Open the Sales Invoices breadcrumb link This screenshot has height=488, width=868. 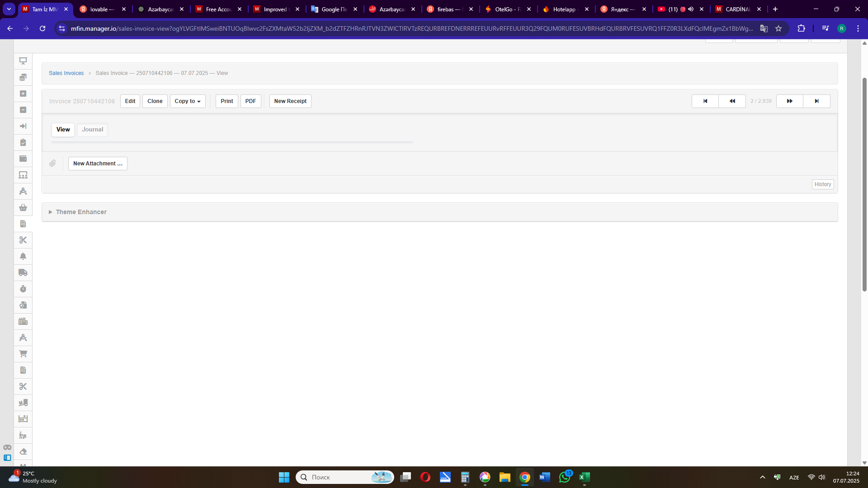point(66,73)
